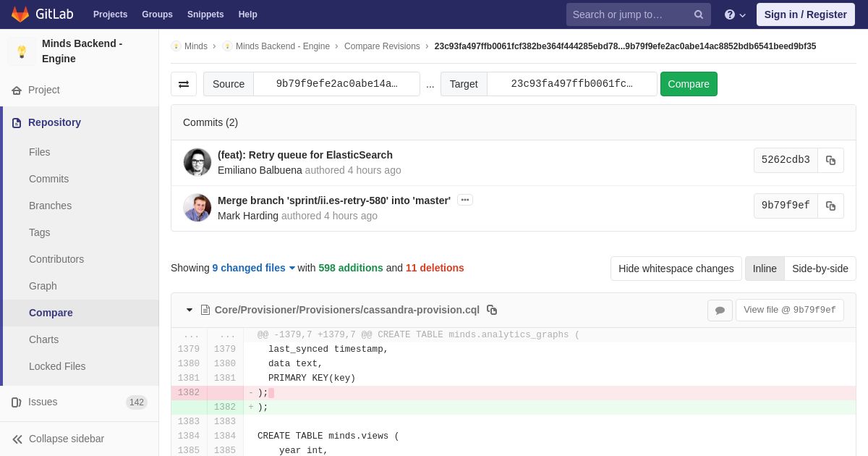Hide whitespace changes in the diff
The width and height of the screenshot is (868, 456).
676,269
